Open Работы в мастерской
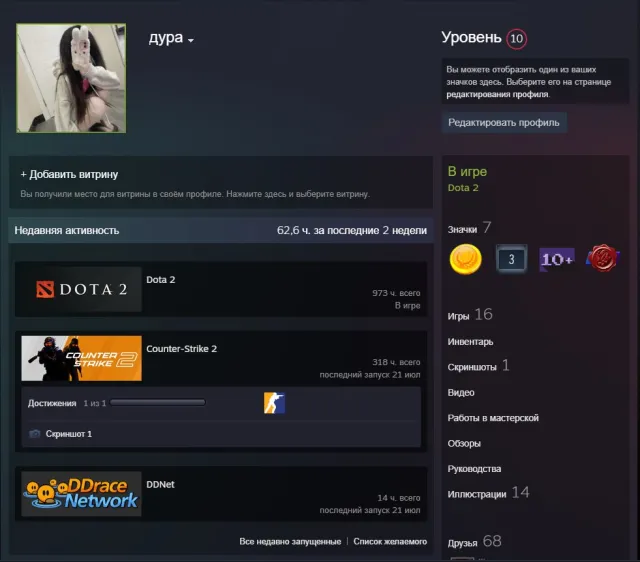Screen dimensions: 640x562 pyautogui.click(x=493, y=418)
